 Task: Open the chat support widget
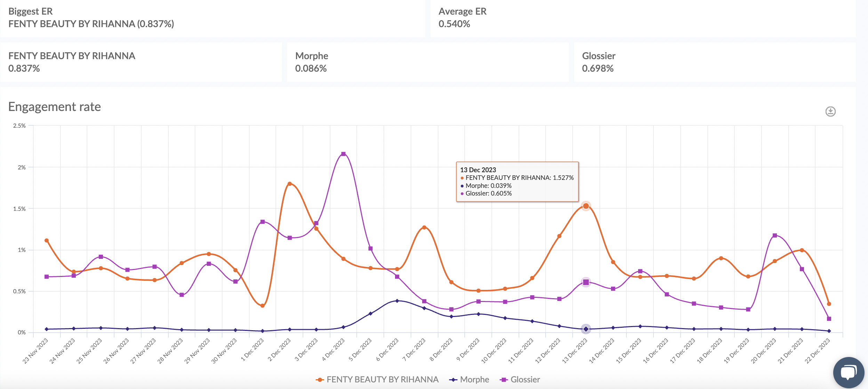849,373
